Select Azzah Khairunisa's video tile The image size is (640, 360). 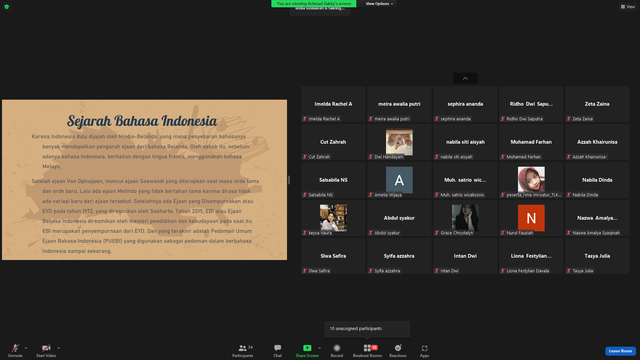click(597, 142)
